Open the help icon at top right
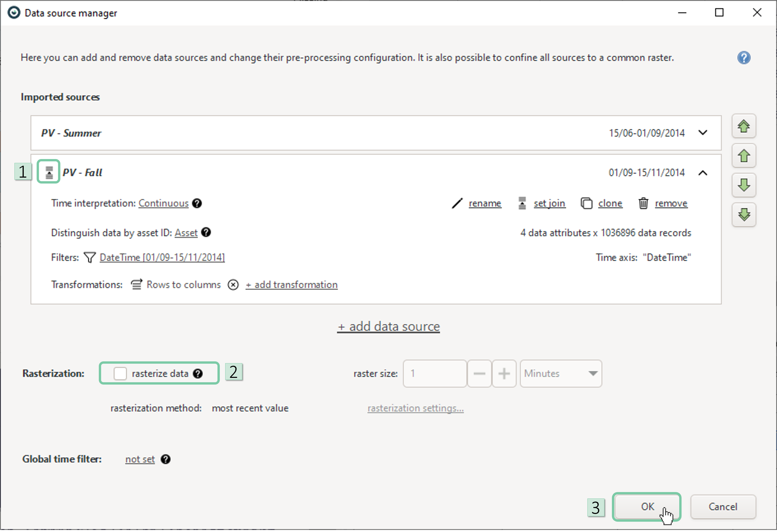The height and width of the screenshot is (532, 777). click(743, 58)
